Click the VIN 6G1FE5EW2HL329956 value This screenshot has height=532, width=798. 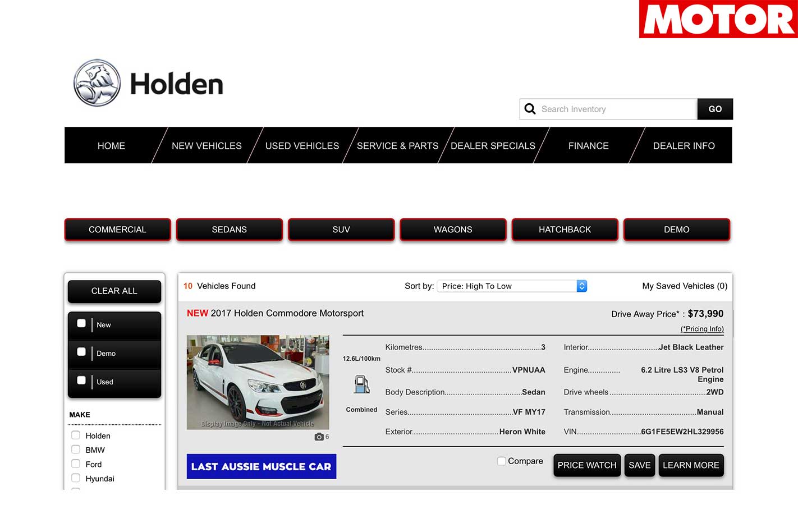[x=682, y=432]
